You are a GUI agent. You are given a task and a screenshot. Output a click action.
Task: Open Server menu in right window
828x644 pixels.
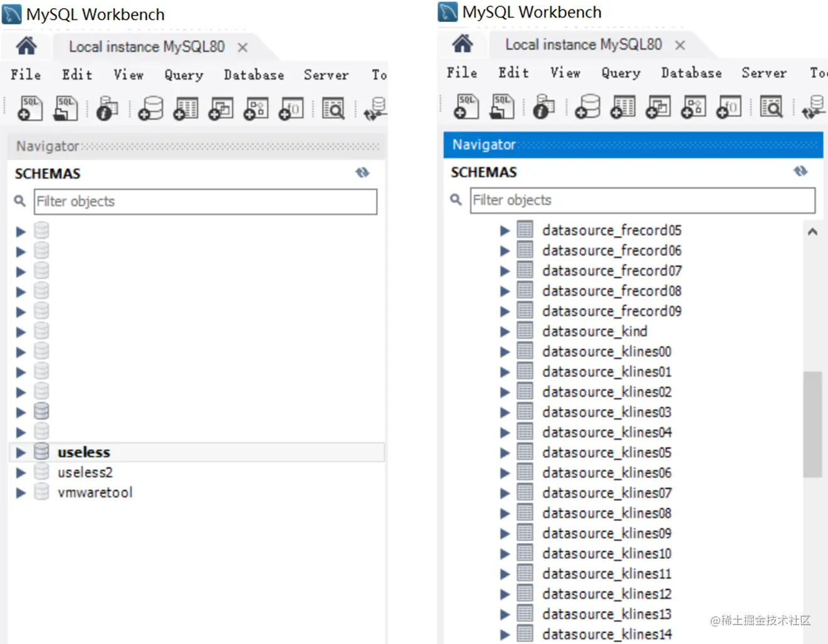pos(764,73)
